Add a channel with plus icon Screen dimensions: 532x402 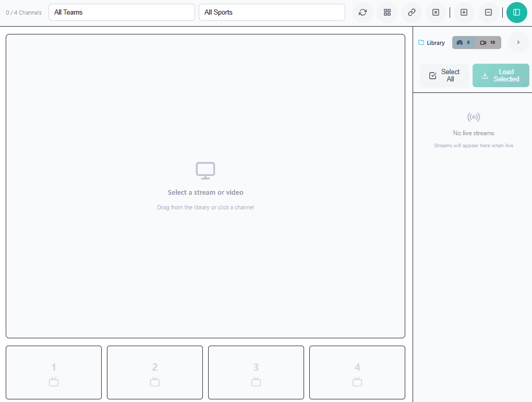[464, 13]
